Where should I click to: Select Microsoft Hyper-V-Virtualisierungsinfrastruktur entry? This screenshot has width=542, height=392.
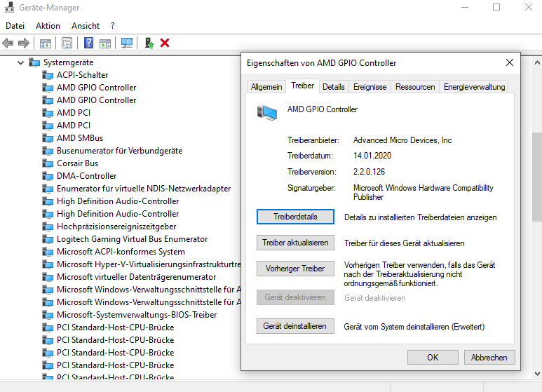tap(149, 264)
